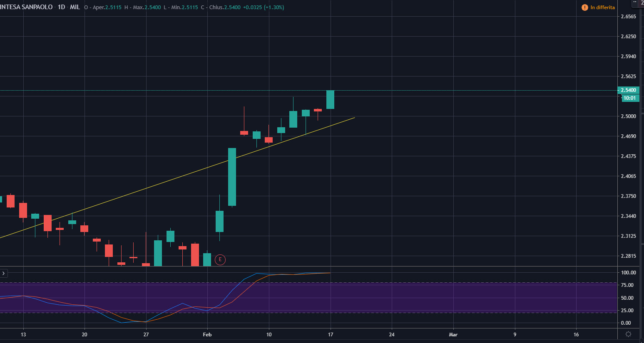Click the '17' date on time axis
The width and height of the screenshot is (644, 343).
(x=331, y=335)
